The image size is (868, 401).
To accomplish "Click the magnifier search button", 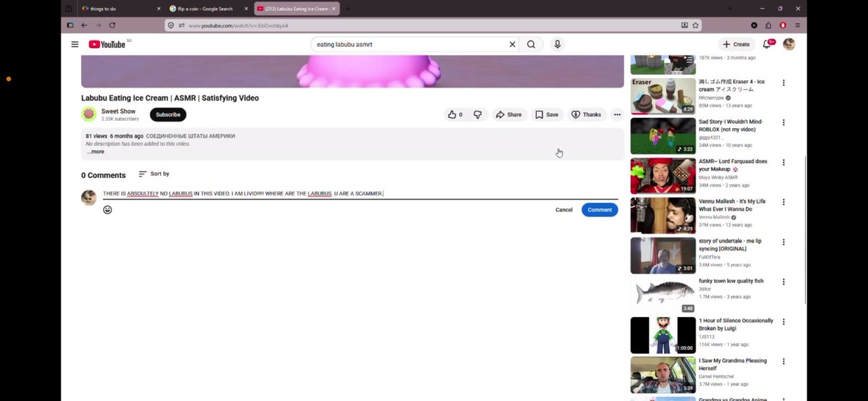I will coord(531,44).
